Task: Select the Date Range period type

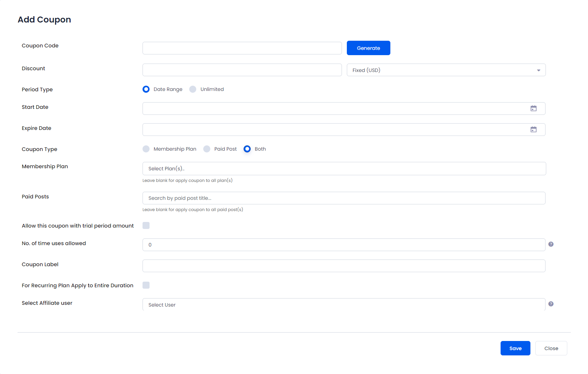Action: [x=146, y=89]
